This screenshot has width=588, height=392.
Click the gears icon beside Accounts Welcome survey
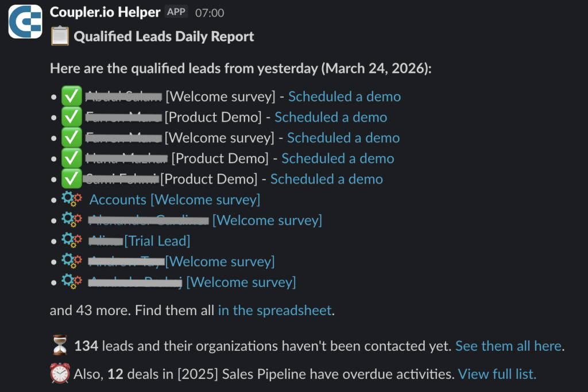coord(72,199)
